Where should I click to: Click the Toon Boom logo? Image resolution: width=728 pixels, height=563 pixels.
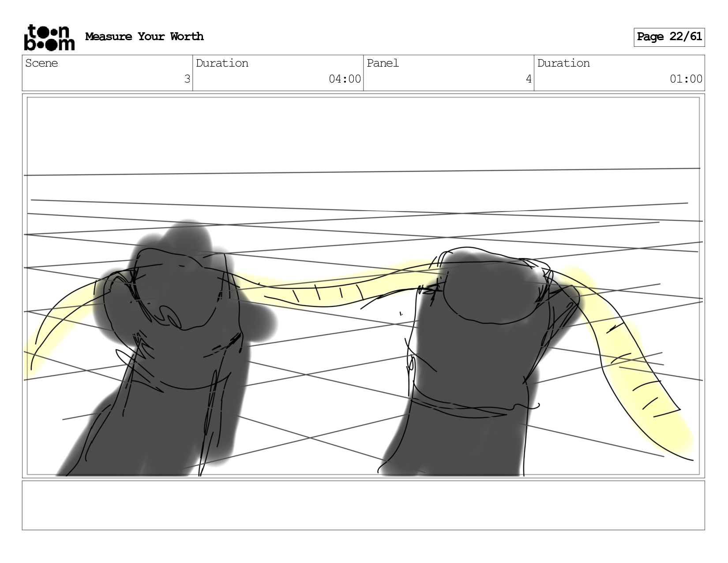click(49, 38)
